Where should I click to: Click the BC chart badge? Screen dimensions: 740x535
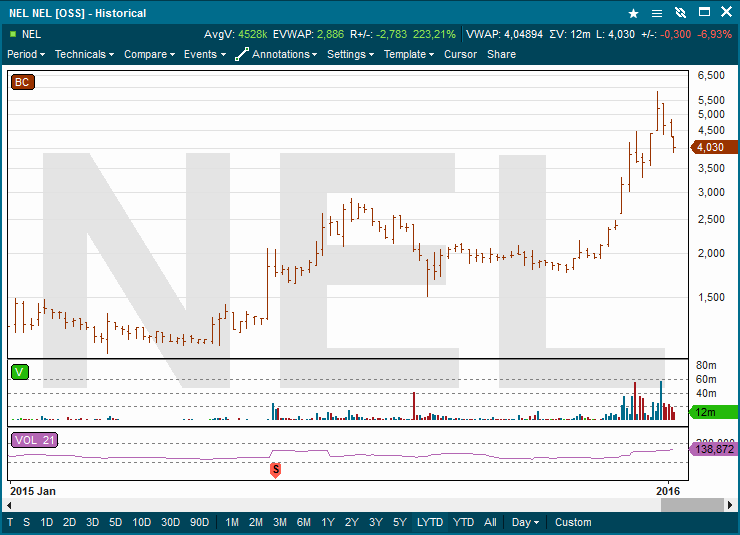click(x=23, y=82)
